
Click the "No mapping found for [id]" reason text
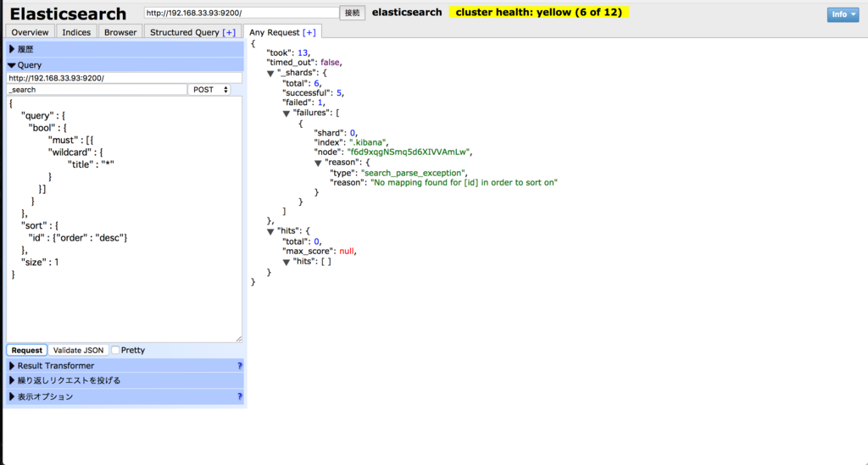pos(464,182)
